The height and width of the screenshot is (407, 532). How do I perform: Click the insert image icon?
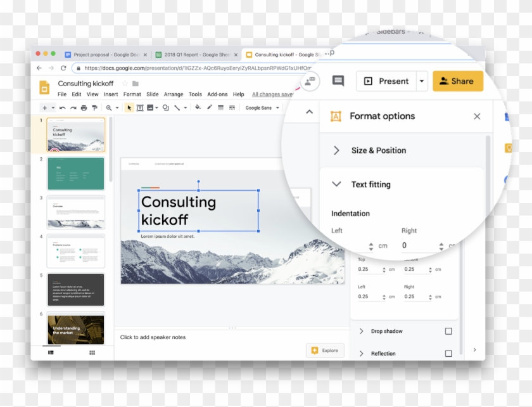pyautogui.click(x=151, y=108)
